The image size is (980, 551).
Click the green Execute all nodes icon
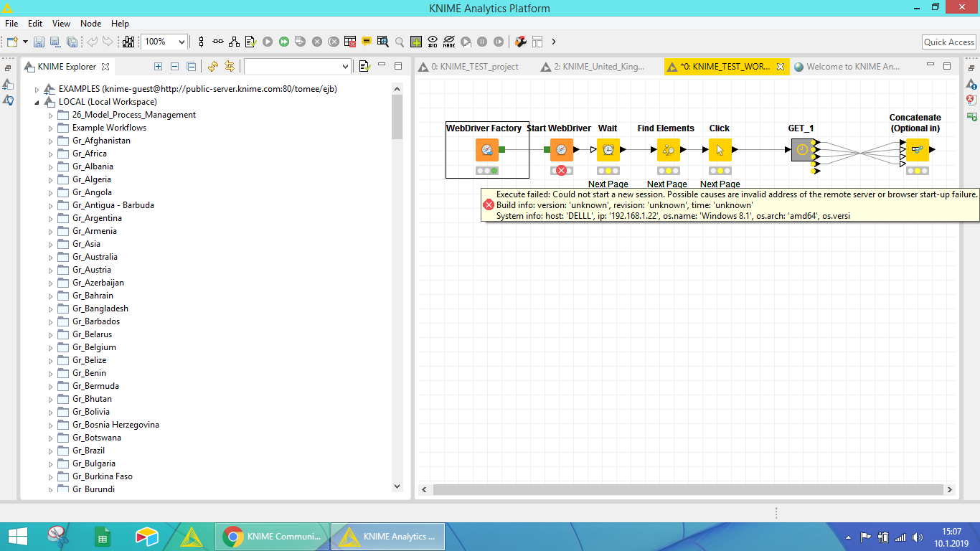click(284, 42)
